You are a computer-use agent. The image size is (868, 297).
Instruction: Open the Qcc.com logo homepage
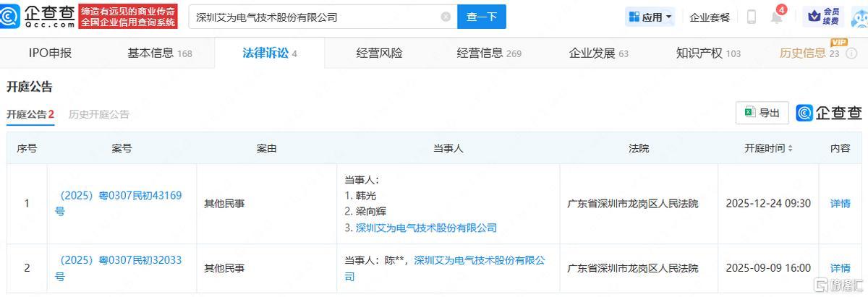(x=38, y=16)
